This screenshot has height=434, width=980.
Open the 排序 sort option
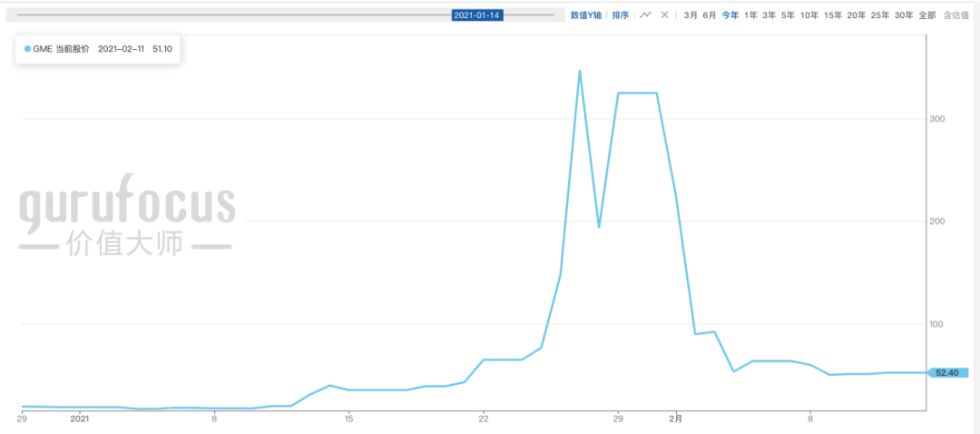coord(621,15)
